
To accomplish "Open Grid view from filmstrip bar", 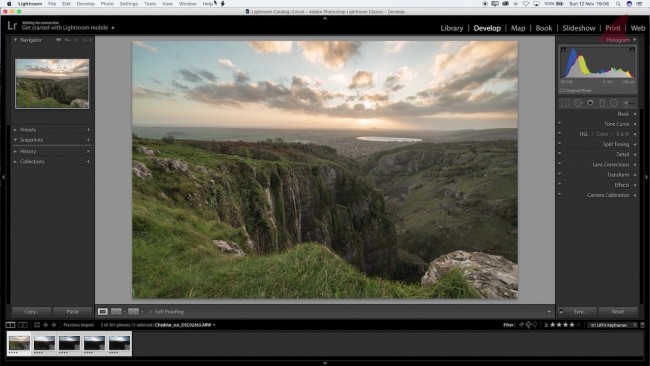I will point(37,325).
